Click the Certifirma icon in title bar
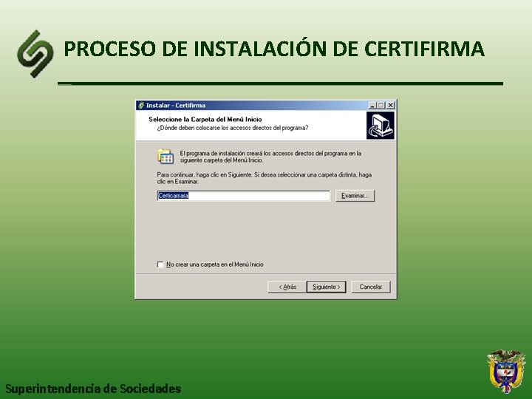 tap(141, 106)
